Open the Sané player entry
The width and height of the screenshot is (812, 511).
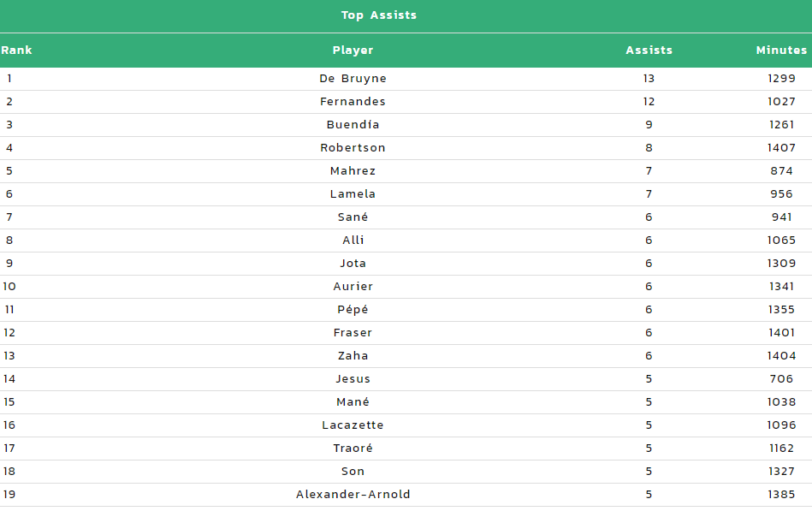pos(353,217)
